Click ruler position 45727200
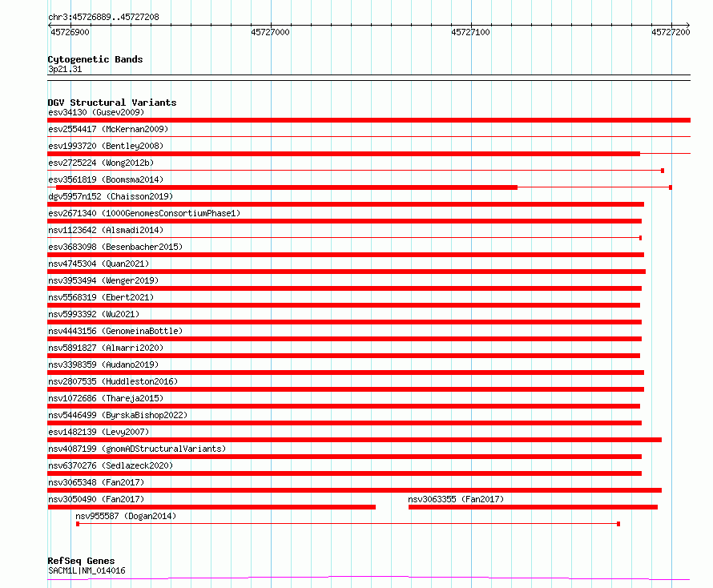 [x=671, y=32]
